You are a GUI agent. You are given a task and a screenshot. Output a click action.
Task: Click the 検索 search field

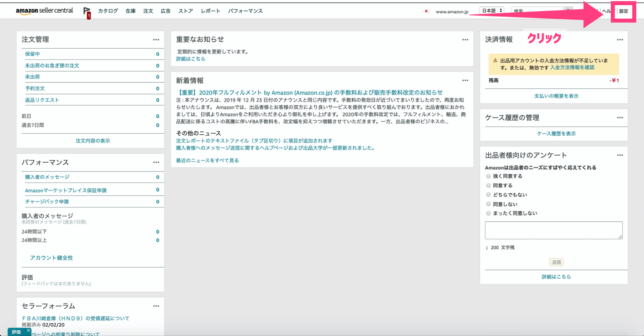537,11
